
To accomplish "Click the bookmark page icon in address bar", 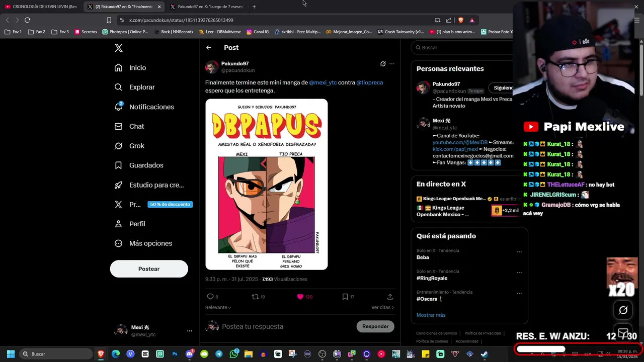I will 109,20.
